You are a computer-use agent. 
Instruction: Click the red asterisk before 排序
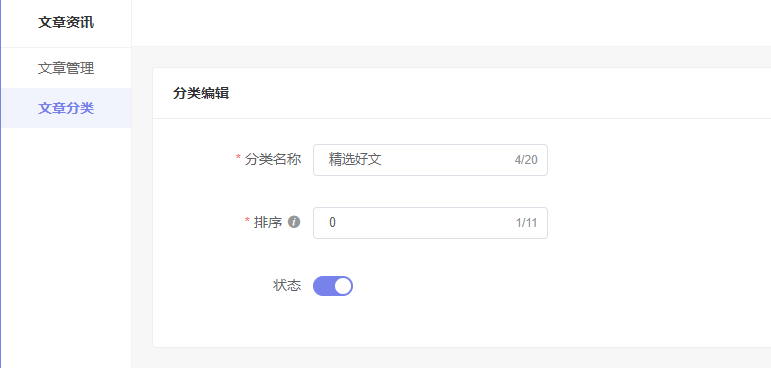(x=247, y=222)
